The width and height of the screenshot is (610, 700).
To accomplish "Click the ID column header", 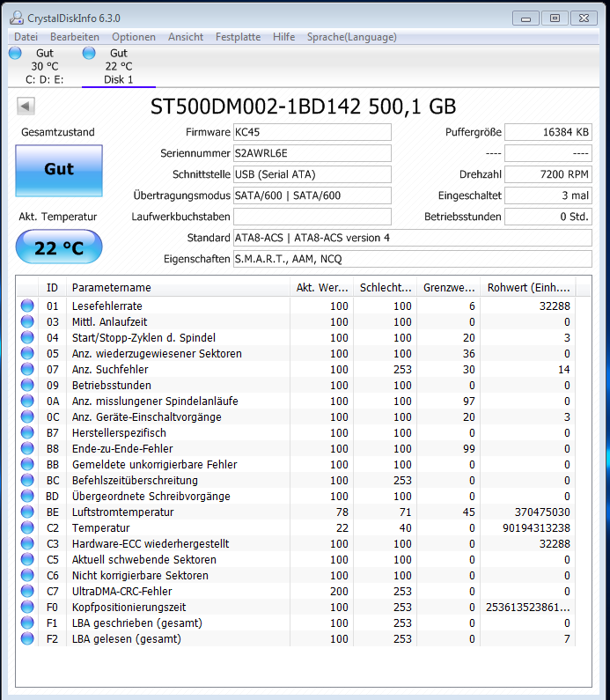I will coord(52,288).
